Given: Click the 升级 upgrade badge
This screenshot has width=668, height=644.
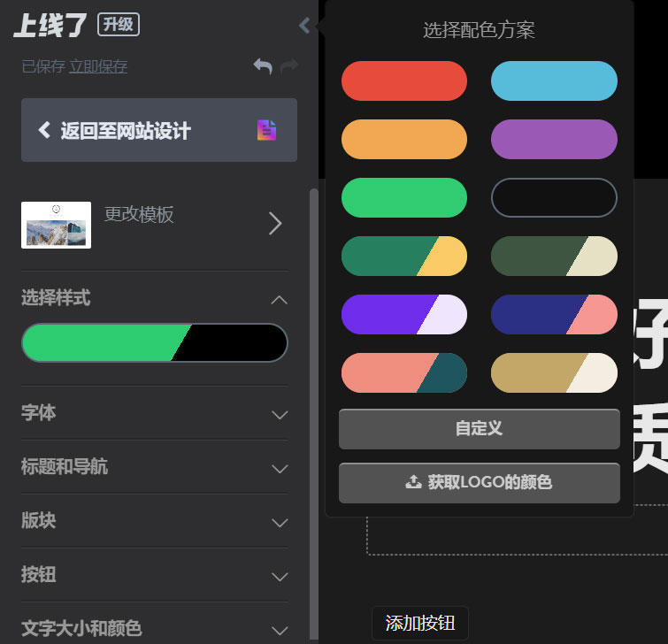Looking at the screenshot, I should click(119, 25).
